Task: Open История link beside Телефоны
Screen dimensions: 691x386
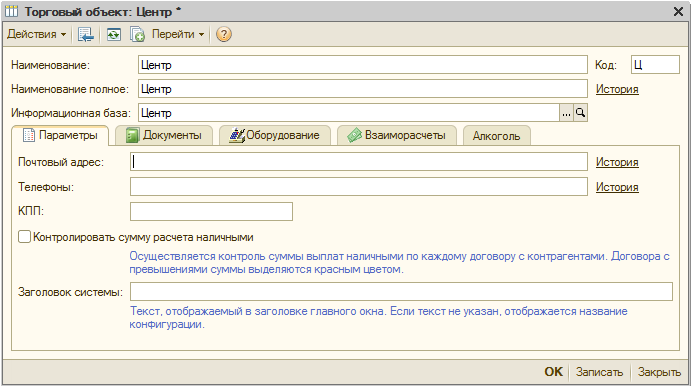Action: pyautogui.click(x=617, y=187)
